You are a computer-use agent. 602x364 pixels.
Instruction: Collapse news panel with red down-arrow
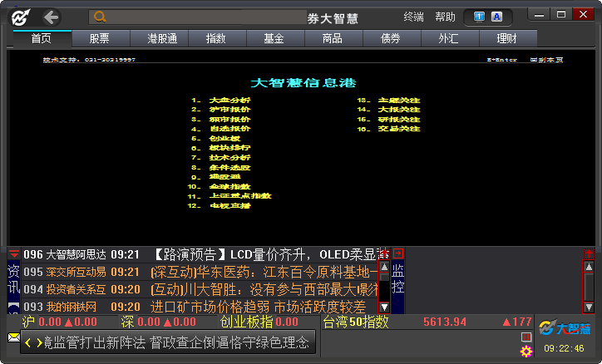[x=14, y=253]
